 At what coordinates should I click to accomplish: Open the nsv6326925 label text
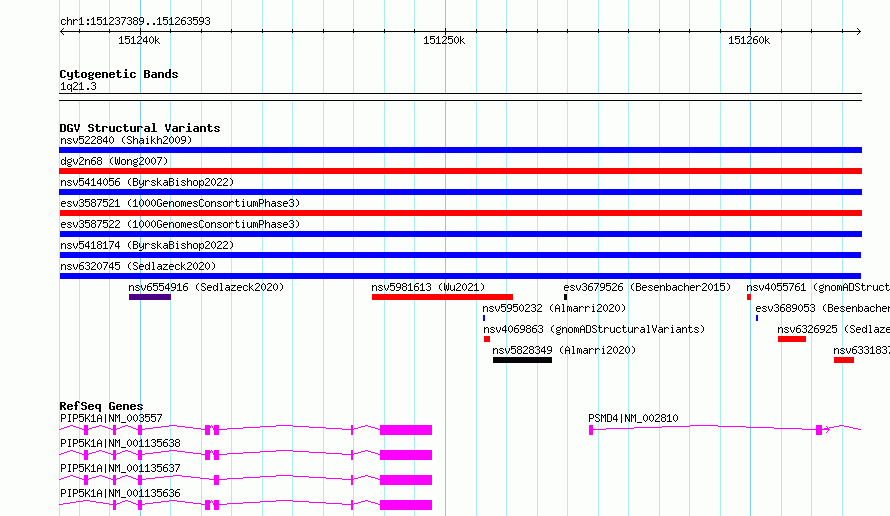tap(833, 329)
